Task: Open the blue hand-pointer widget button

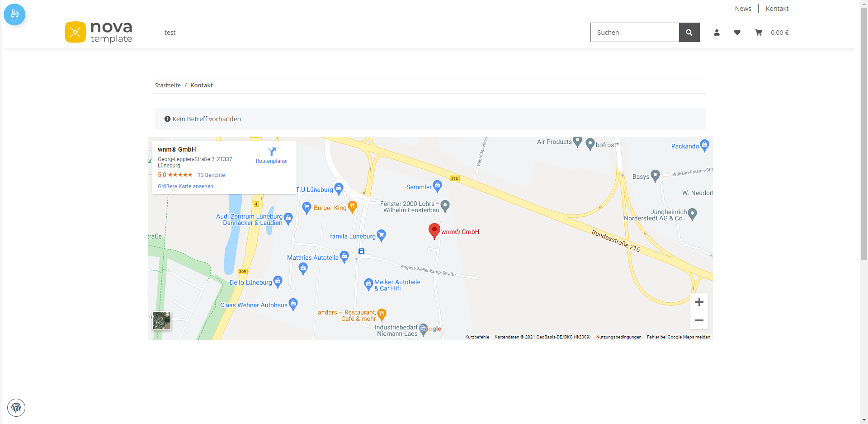Action: coord(14,14)
